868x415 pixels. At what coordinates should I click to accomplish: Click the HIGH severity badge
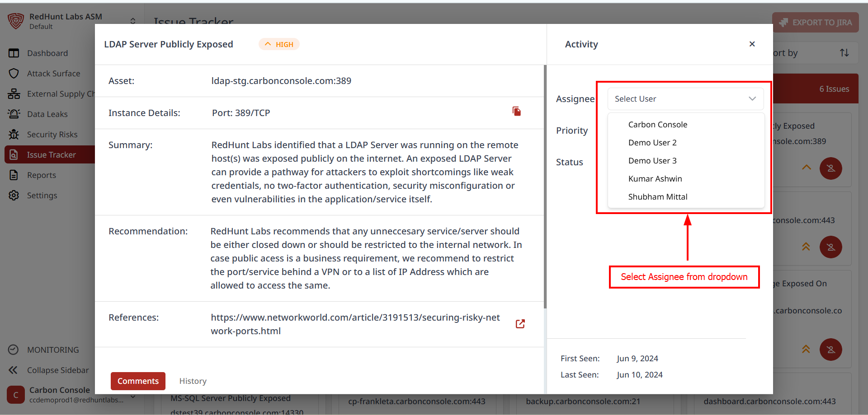pos(279,44)
